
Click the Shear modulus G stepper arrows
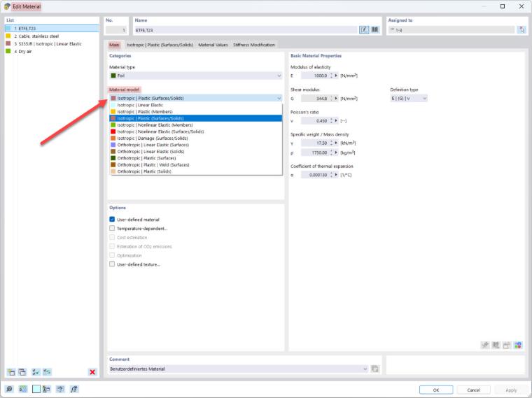tap(331, 99)
